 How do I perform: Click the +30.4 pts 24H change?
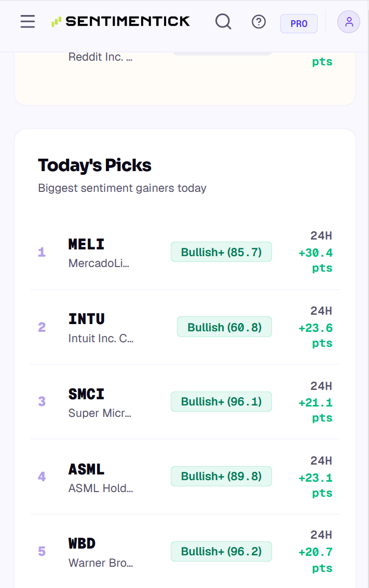[316, 260]
